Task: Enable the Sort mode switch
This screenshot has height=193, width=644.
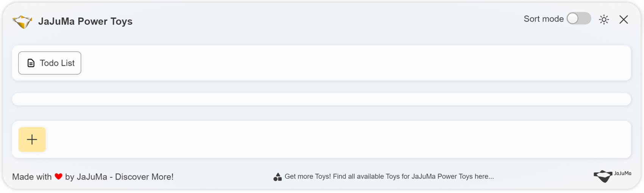Action: pyautogui.click(x=579, y=19)
